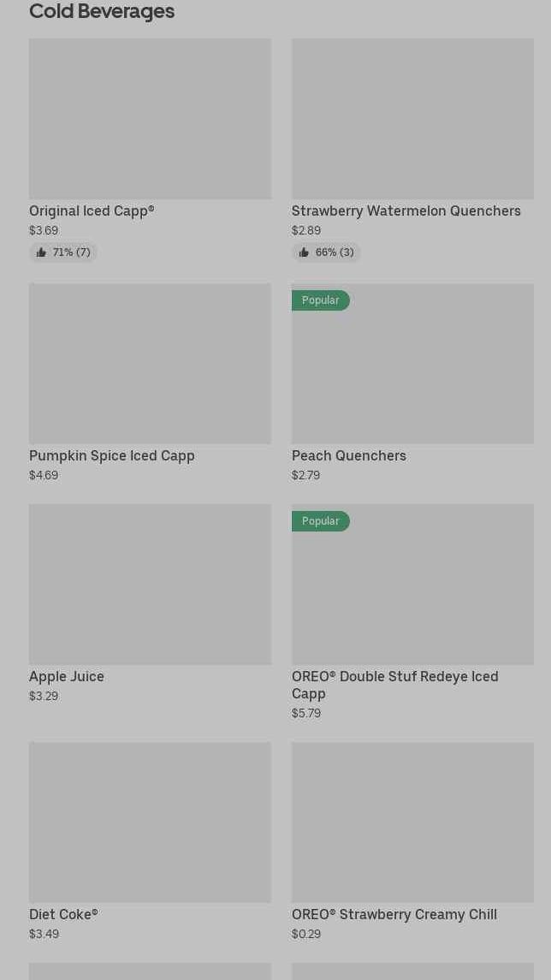Click the Peach Quenchers item name
This screenshot has height=980, width=551.
point(349,456)
